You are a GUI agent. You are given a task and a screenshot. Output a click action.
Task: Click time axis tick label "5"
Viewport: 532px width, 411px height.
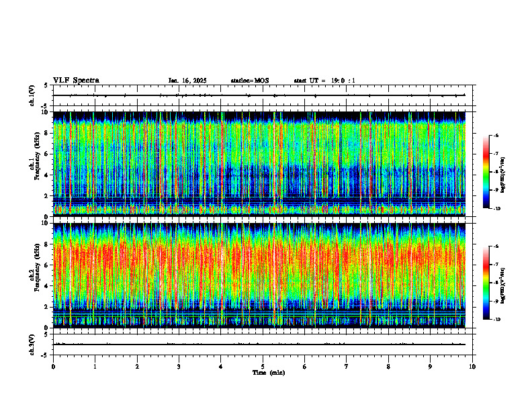pos(263,367)
